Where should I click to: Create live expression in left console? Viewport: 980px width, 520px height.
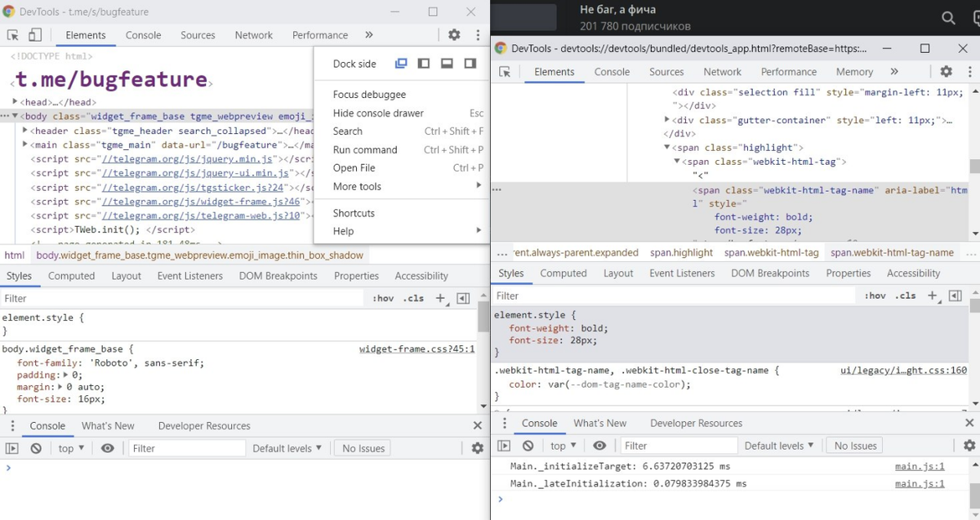(108, 448)
